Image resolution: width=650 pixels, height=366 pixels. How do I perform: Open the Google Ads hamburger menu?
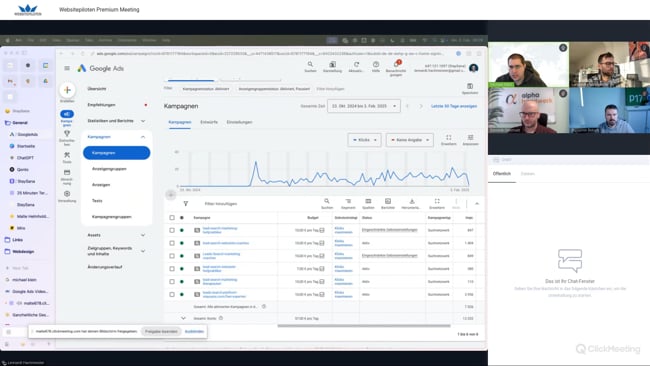67,68
